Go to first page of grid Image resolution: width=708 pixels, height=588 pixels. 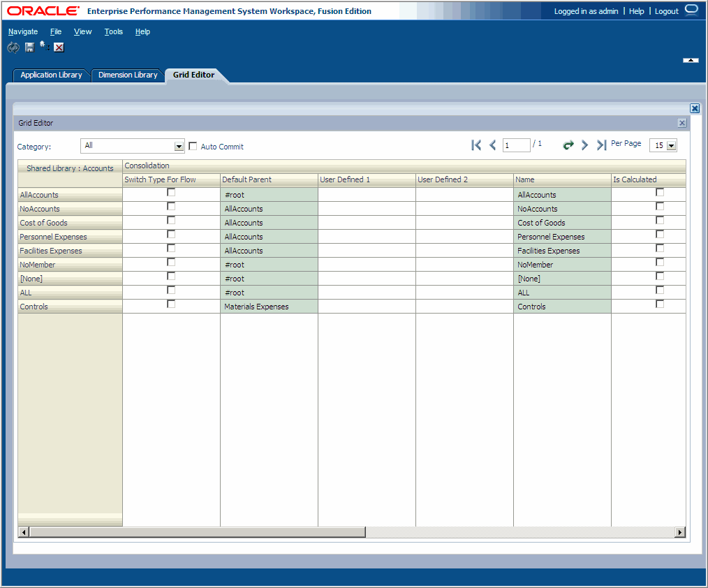pyautogui.click(x=476, y=145)
